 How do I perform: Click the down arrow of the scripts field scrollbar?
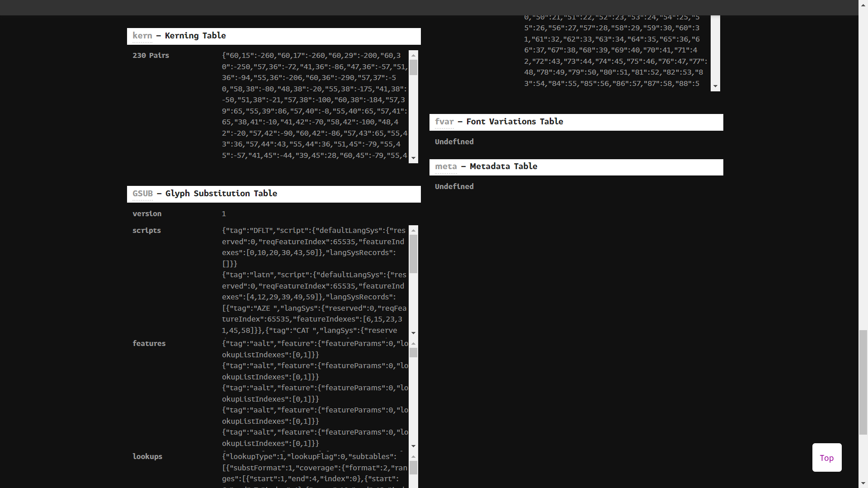click(x=413, y=332)
